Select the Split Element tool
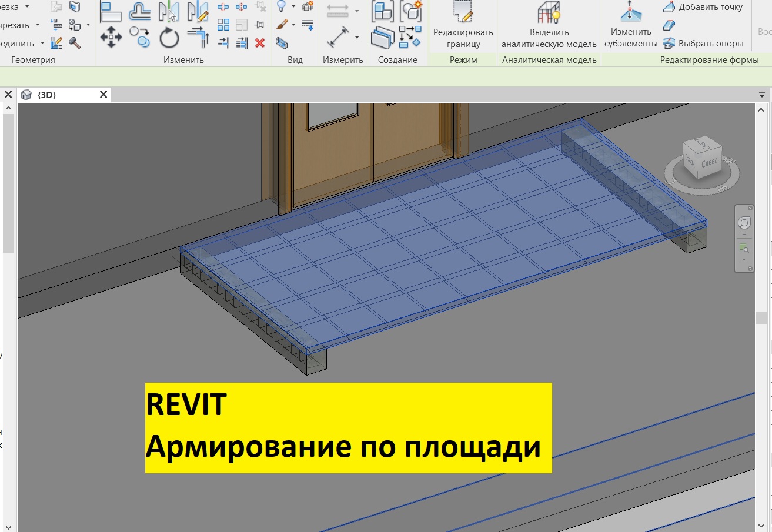Image resolution: width=772 pixels, height=532 pixels. click(223, 7)
